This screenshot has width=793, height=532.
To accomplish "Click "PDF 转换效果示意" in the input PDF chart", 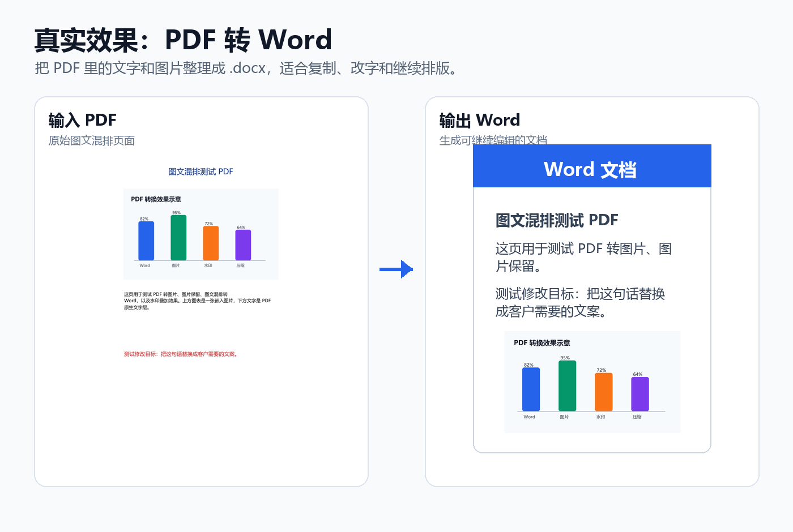I will (156, 199).
